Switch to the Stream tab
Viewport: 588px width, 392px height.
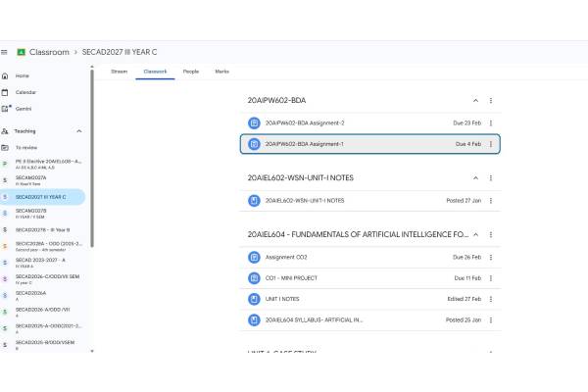[x=119, y=72]
